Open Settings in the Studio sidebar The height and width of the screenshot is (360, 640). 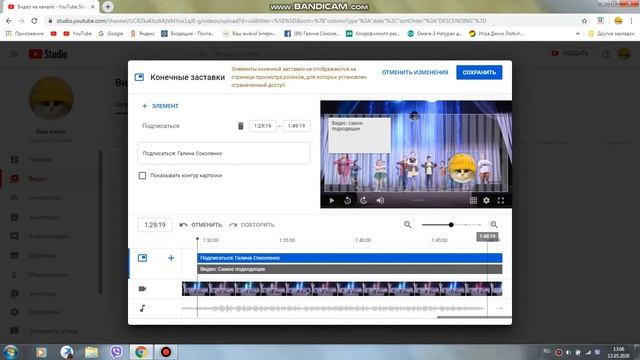[44, 312]
